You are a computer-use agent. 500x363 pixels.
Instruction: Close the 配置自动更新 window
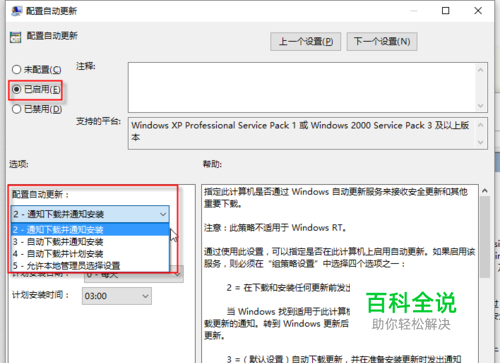tap(478, 11)
